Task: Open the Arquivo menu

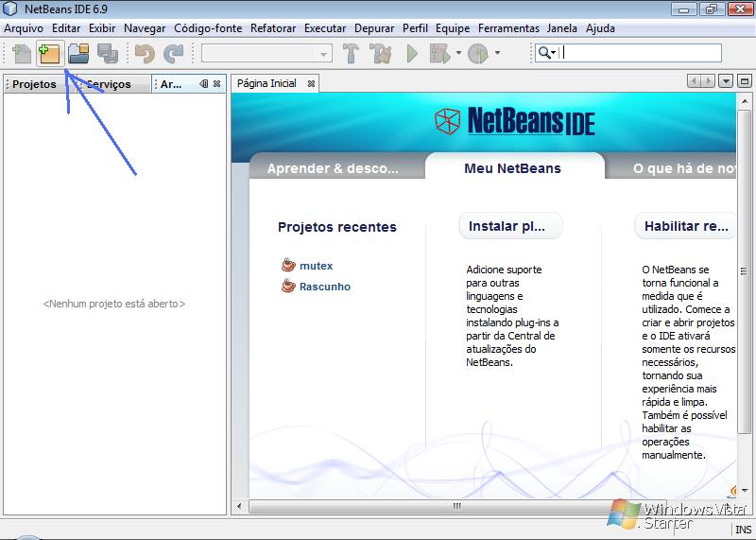Action: (24, 28)
